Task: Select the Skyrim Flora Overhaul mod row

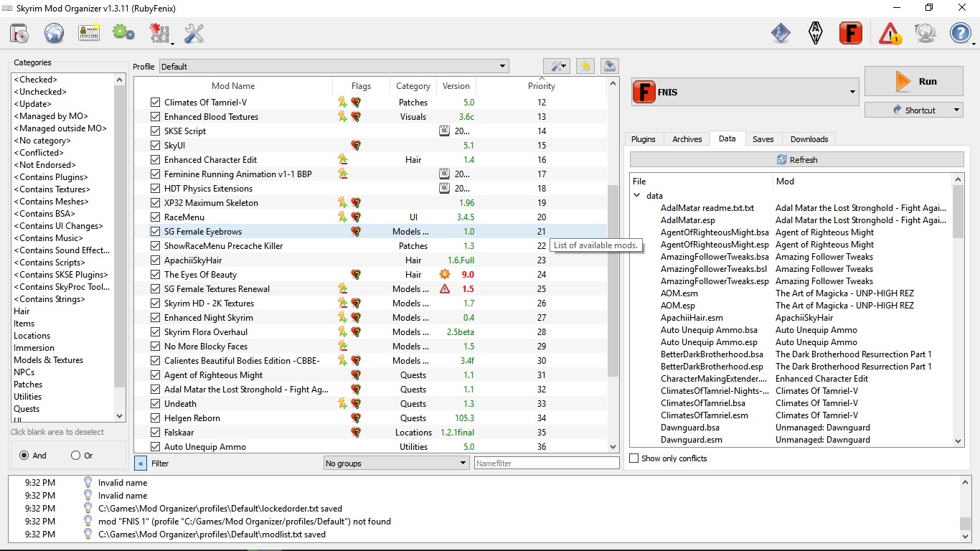Action: pyautogui.click(x=370, y=332)
